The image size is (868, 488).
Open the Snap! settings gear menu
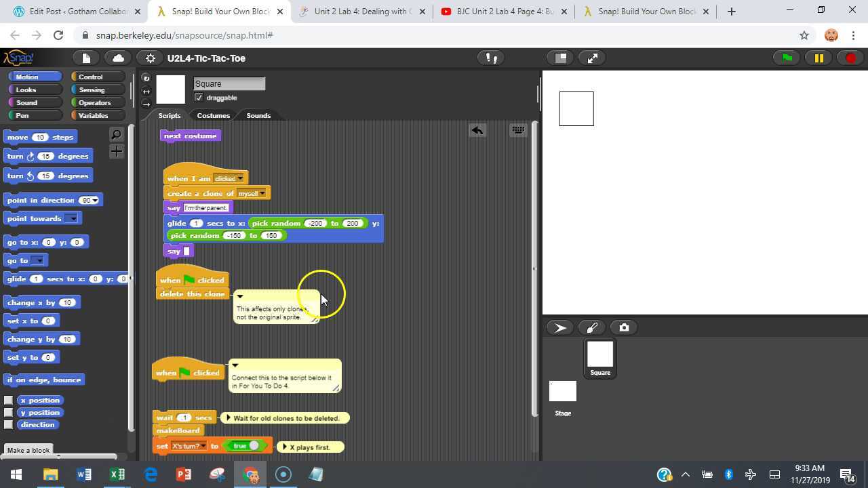(151, 58)
